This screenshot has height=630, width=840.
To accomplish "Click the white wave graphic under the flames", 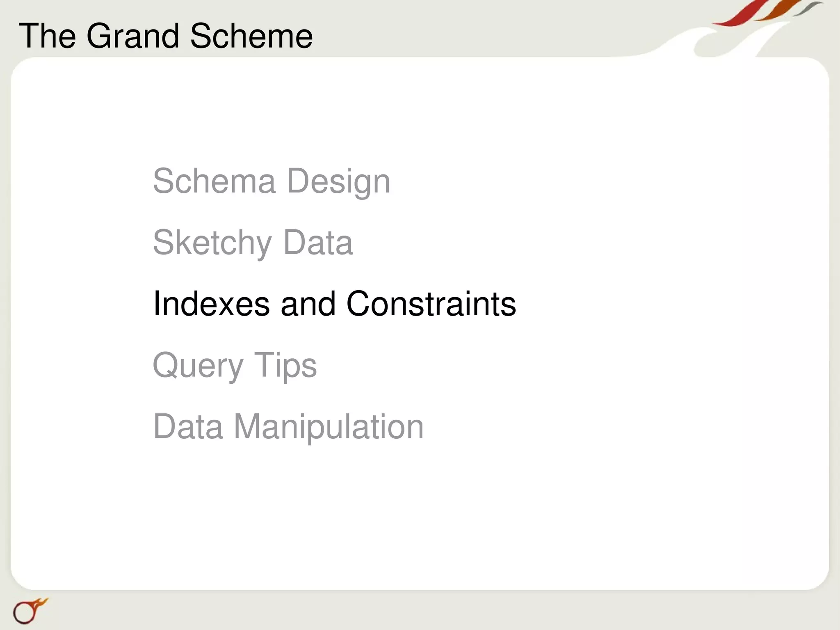I will (x=722, y=41).
